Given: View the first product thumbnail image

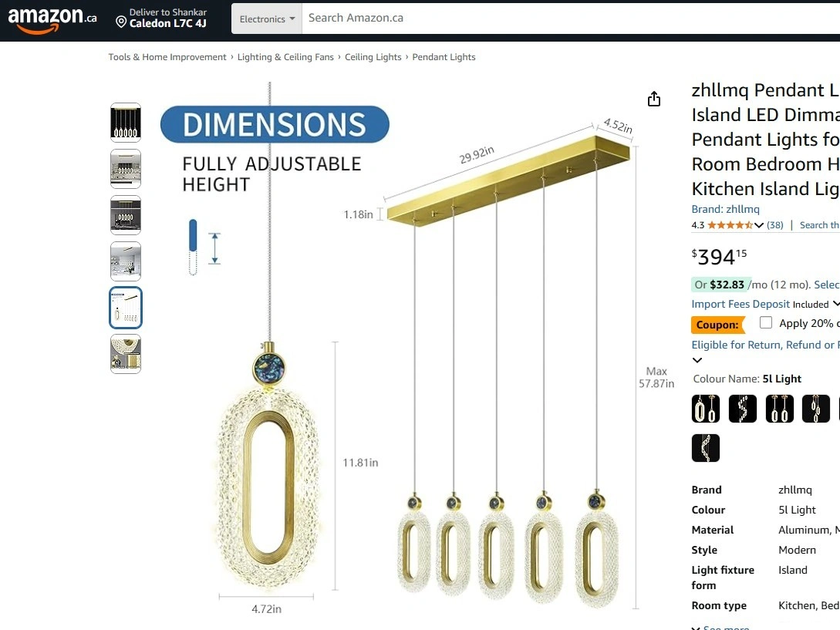Looking at the screenshot, I should tap(126, 123).
